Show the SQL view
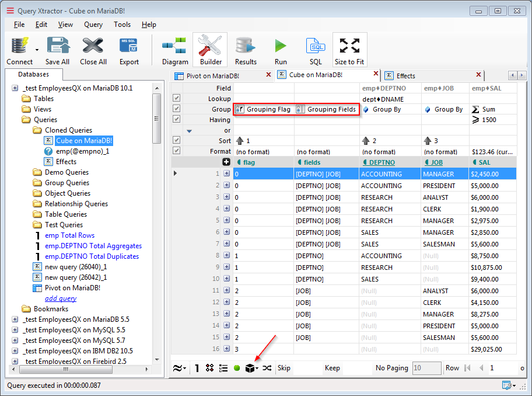The height and width of the screenshot is (396, 532). pos(316,47)
